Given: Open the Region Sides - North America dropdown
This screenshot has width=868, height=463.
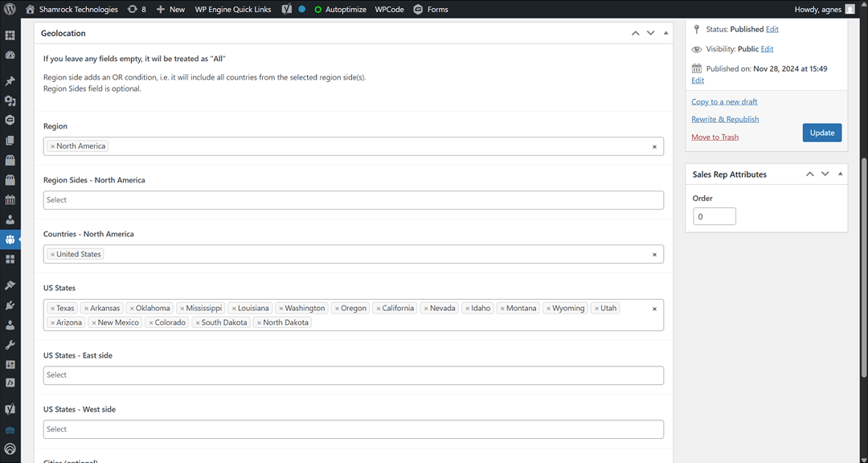Looking at the screenshot, I should (x=354, y=199).
